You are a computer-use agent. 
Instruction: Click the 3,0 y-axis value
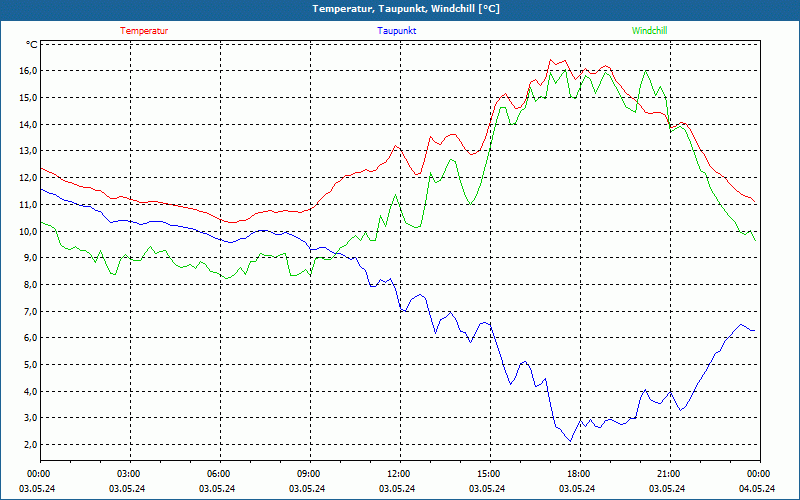tap(31, 418)
